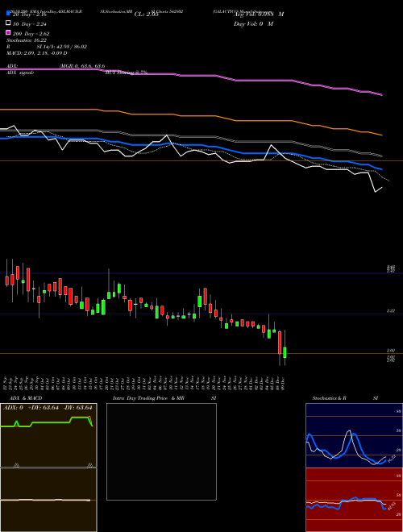This screenshot has height=532, width=403.
Task: Click the 2.22 price axis label
Action: point(391,310)
